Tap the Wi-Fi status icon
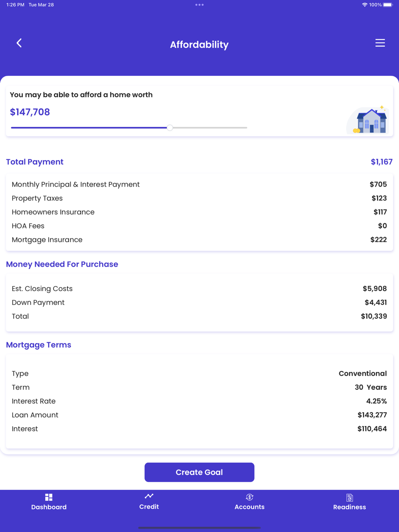Viewport: 399px width, 532px height. [x=364, y=5]
